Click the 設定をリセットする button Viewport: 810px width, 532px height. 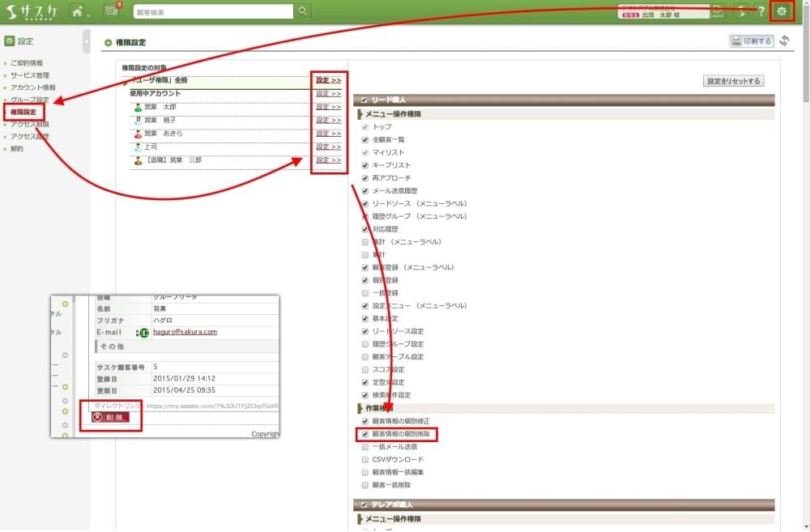[733, 81]
